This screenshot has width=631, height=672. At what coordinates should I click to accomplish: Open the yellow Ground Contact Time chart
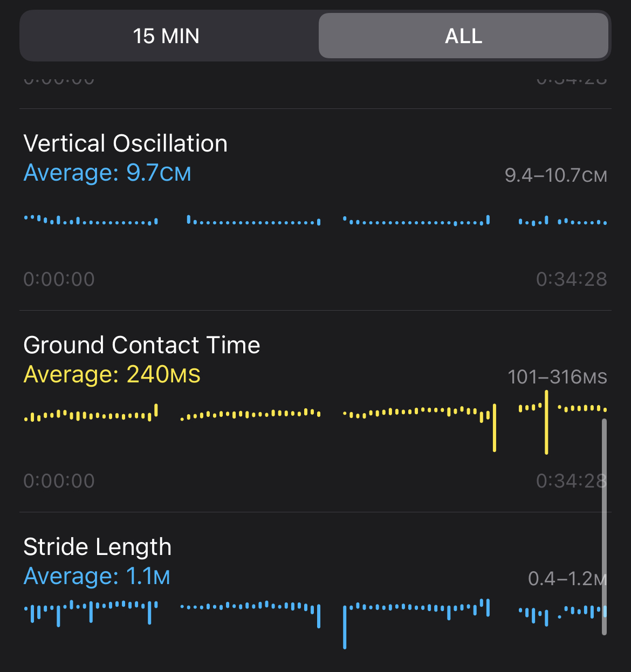click(315, 415)
